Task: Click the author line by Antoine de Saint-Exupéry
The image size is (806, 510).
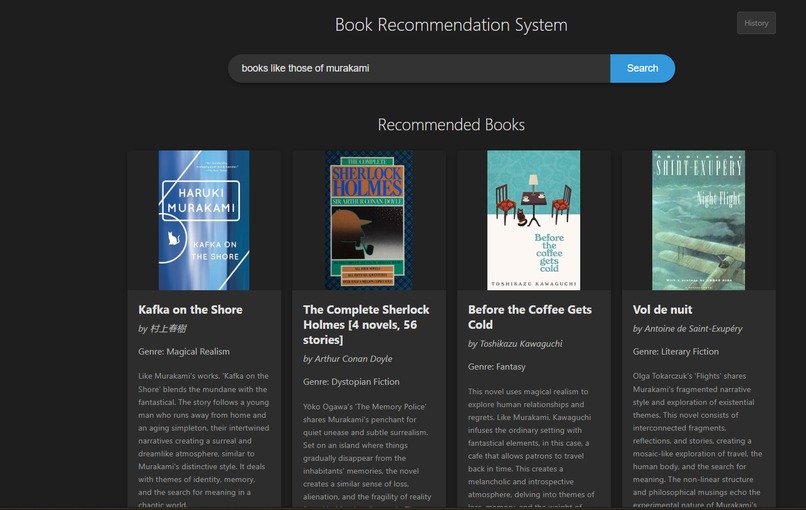Action: (687, 329)
